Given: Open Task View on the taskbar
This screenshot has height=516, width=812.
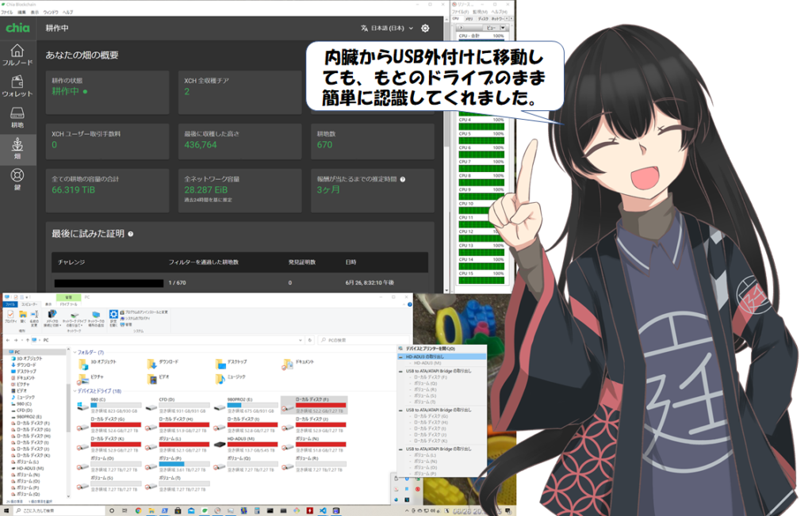Looking at the screenshot, I should pos(124,510).
